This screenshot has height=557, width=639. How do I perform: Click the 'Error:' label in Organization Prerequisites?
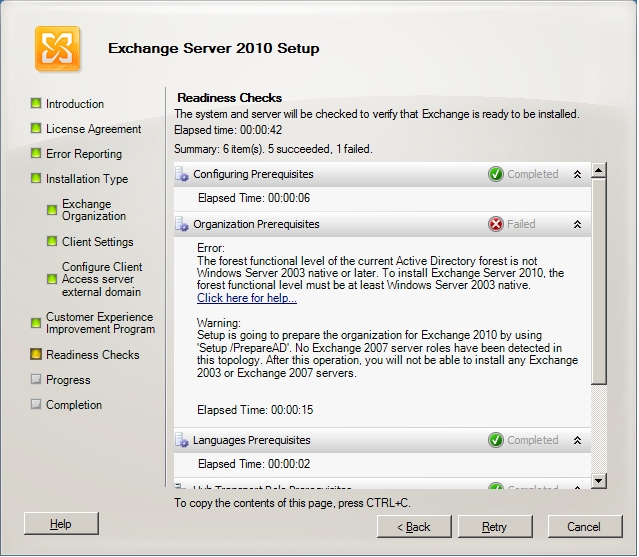point(211,248)
